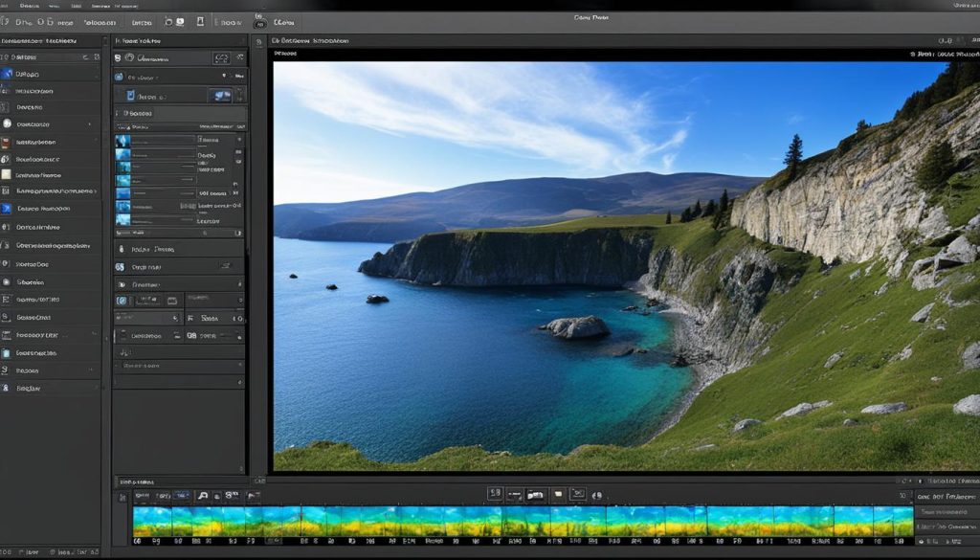
Task: Click the magnifier icon in the timeline toolbar
Action: tap(203, 496)
